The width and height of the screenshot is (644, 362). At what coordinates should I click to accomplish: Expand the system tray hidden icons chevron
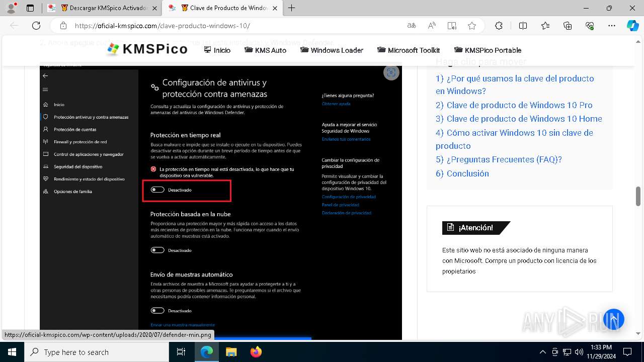pyautogui.click(x=542, y=352)
